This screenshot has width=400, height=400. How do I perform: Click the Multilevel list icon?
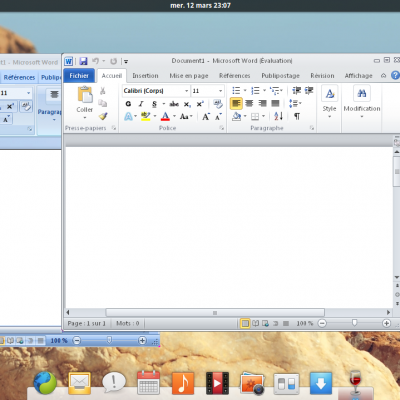tap(274, 91)
